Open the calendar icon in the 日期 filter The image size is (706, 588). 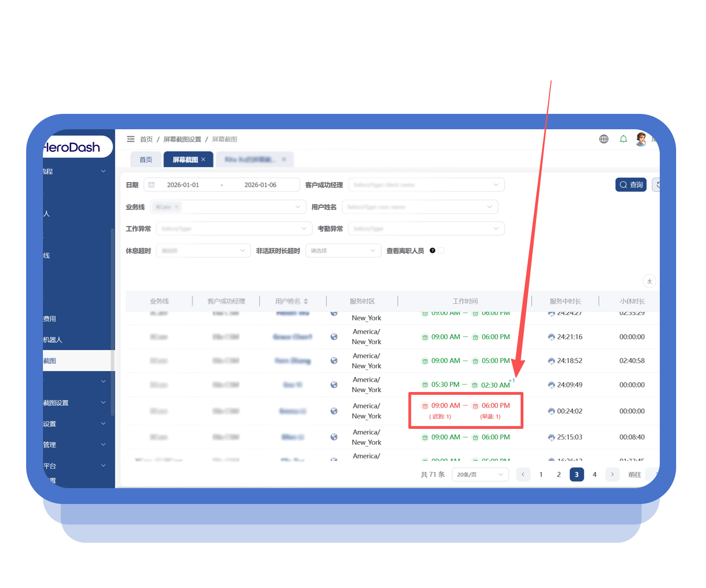pyautogui.click(x=152, y=184)
